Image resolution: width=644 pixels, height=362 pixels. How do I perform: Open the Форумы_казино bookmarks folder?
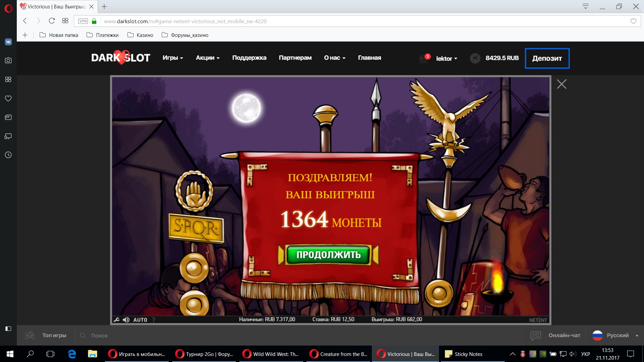(x=185, y=35)
